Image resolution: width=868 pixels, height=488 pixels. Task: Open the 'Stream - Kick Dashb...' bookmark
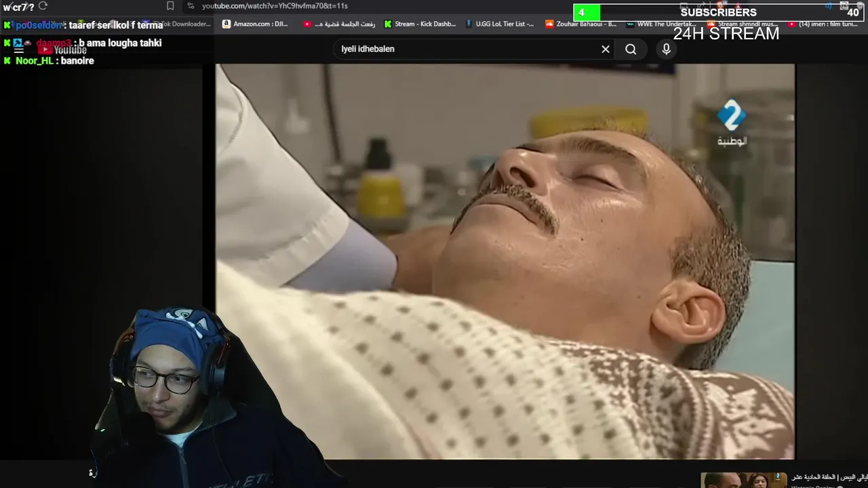[x=420, y=24]
